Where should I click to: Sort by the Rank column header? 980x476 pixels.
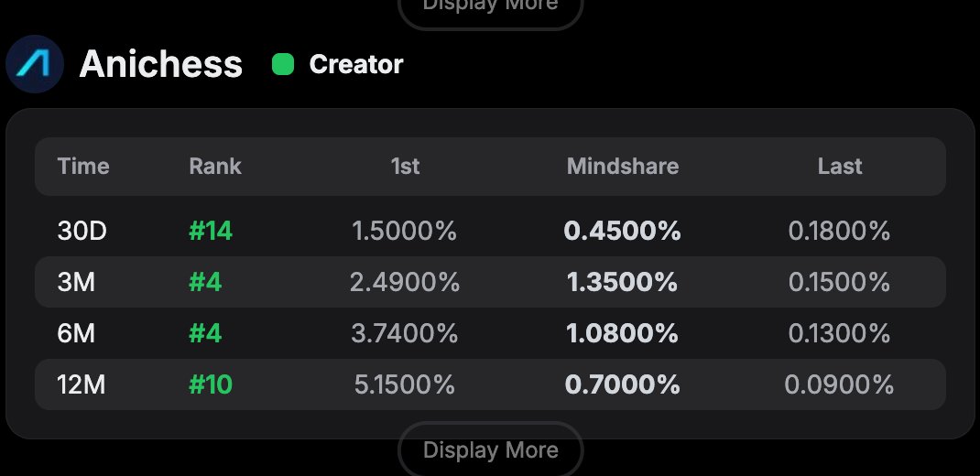[215, 166]
